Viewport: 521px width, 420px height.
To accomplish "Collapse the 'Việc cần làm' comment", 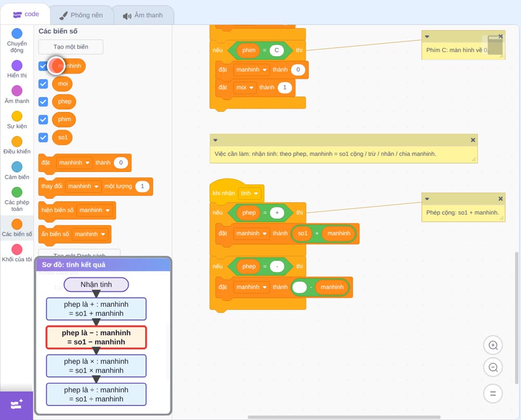I will (x=215, y=140).
